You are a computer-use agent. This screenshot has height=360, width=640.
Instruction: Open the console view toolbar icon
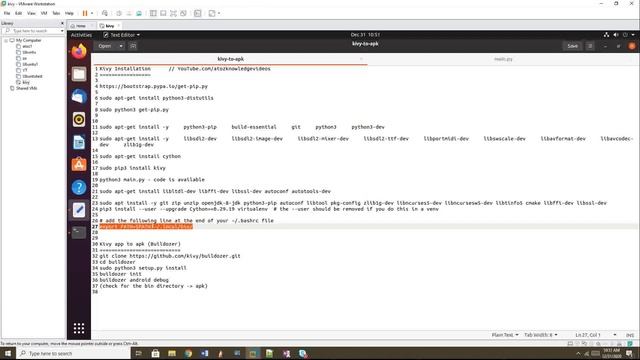tap(198, 13)
